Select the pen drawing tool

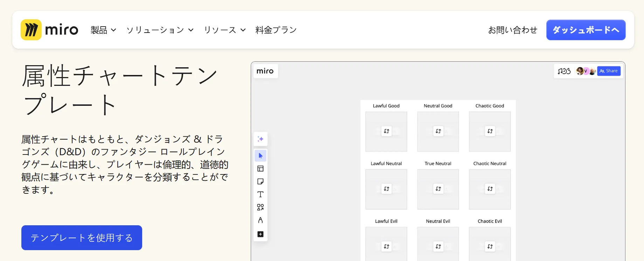coord(260,220)
